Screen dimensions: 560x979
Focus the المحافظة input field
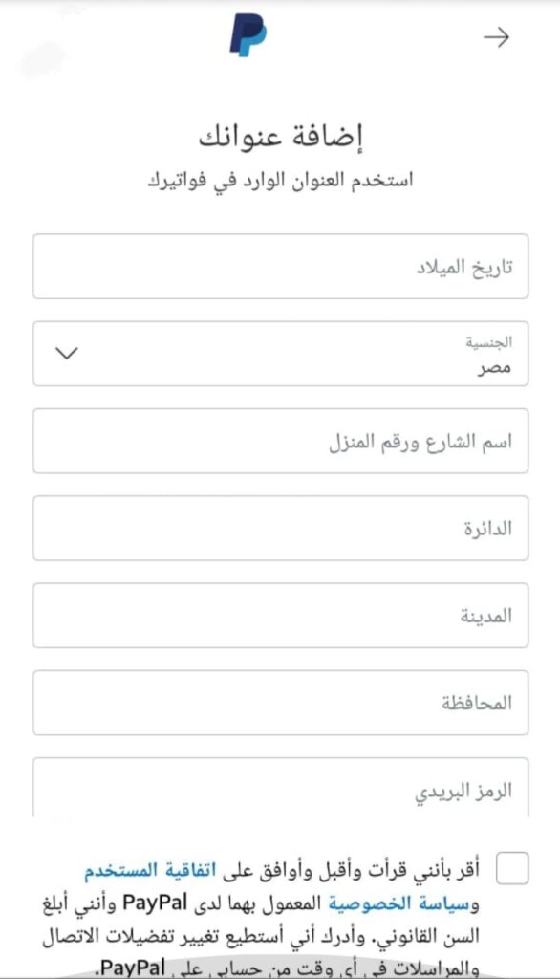(x=280, y=703)
